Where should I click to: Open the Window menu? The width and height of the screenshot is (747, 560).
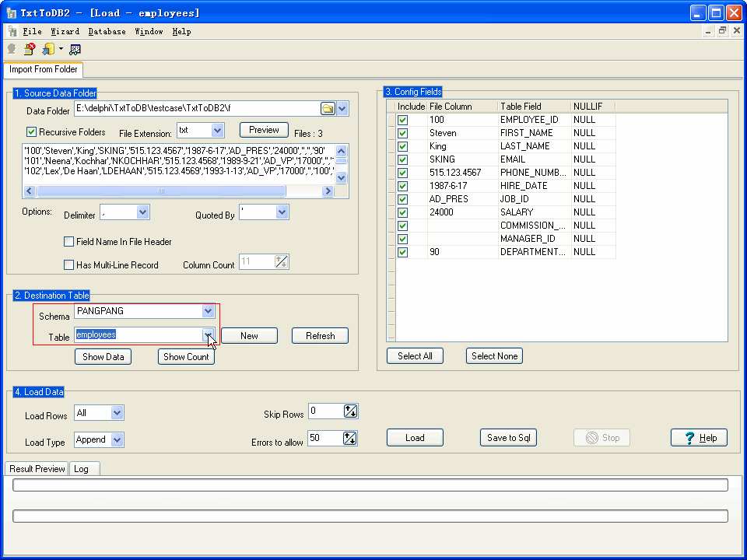coord(149,31)
